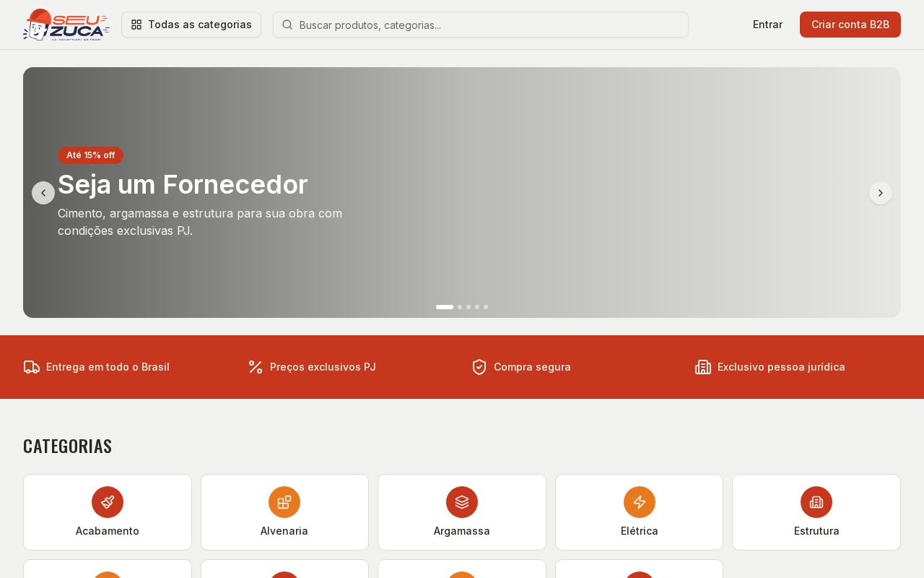924x578 pixels.
Task: Click the Argamassa layers icon
Action: pos(462,502)
